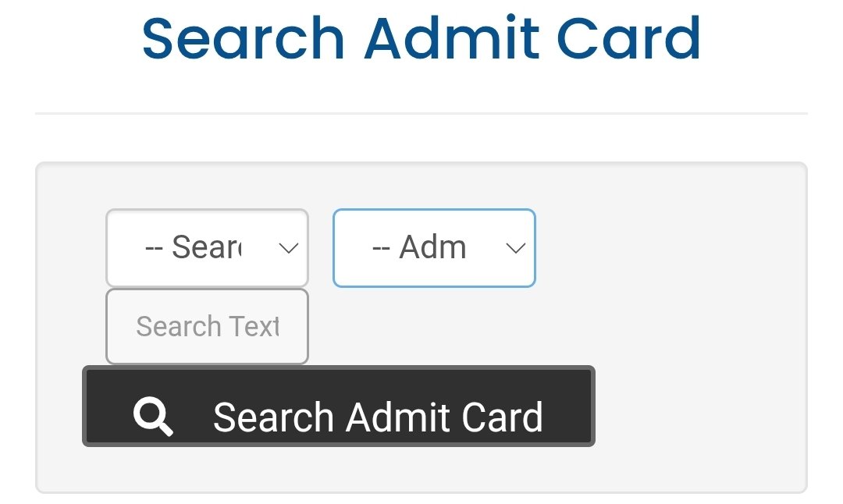Click the word 'Card' on the dark button
Image resolution: width=843 pixels, height=504 pixels.
(x=502, y=417)
